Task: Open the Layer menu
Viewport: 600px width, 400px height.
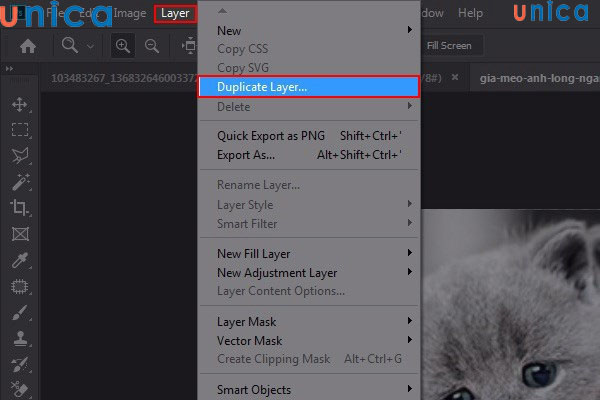Action: [175, 13]
